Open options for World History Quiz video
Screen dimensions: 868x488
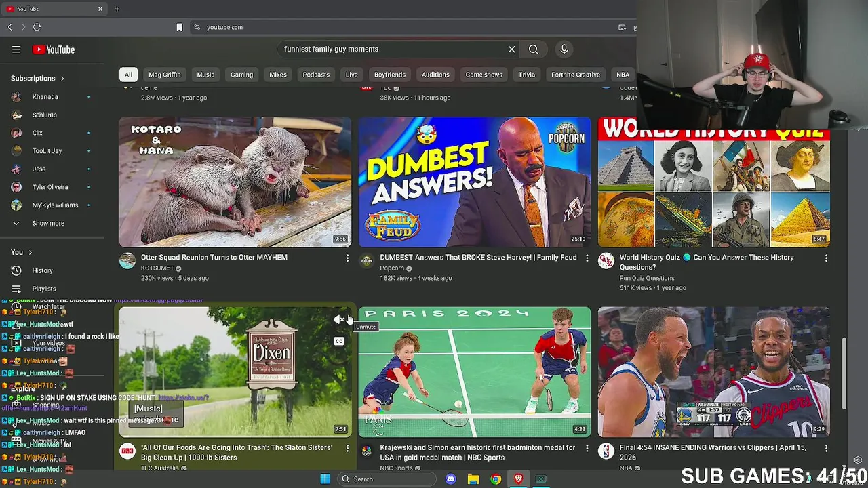[826, 258]
